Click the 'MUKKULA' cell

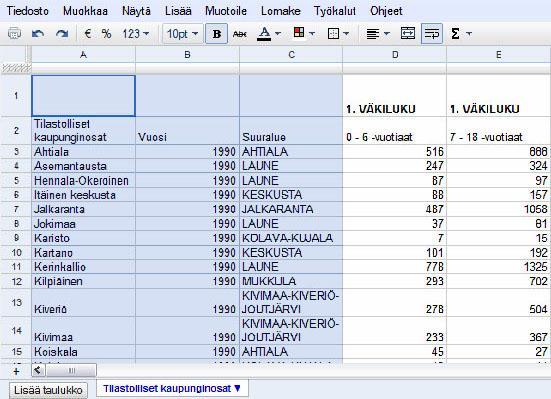pyautogui.click(x=291, y=281)
